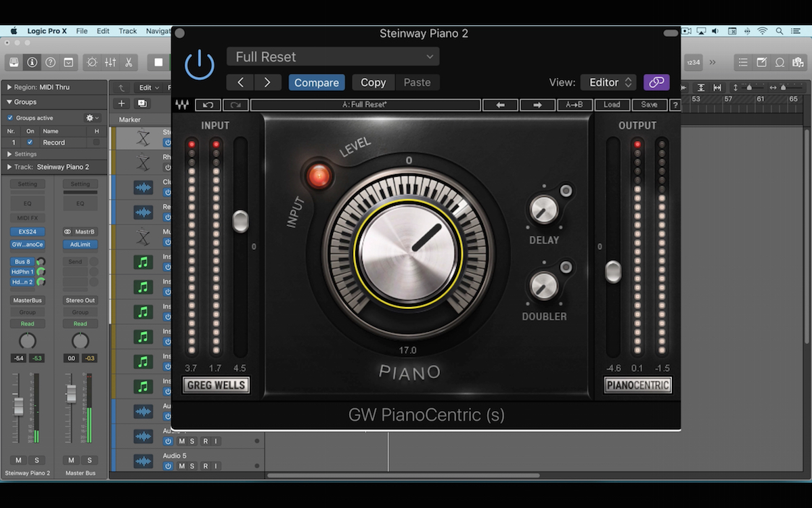812x508 pixels.
Task: Open the Mixer with the faders icon
Action: coord(110,62)
